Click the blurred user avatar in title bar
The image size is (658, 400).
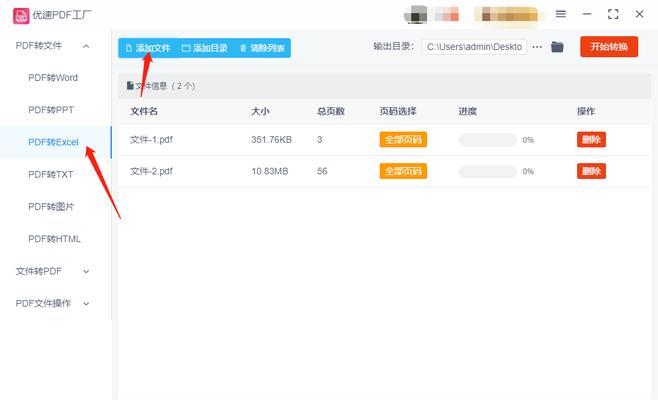coord(415,15)
